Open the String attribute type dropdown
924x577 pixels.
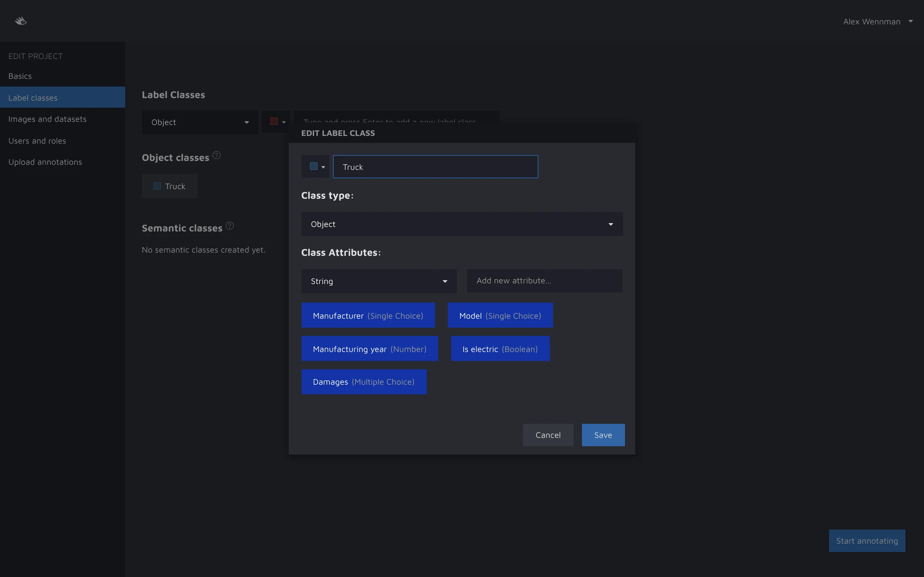coord(379,281)
